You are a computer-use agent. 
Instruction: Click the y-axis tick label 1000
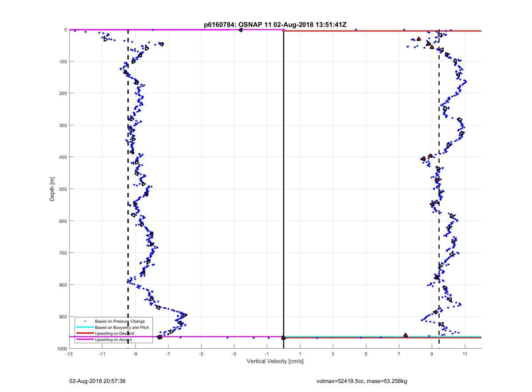tap(62, 349)
